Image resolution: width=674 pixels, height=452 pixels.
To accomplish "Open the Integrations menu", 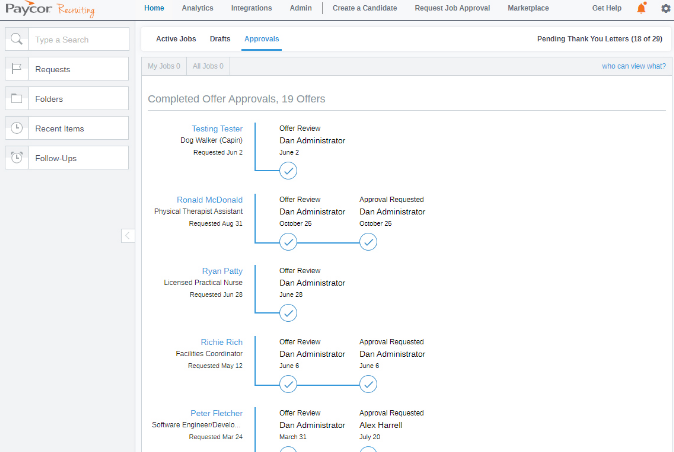I will (251, 8).
